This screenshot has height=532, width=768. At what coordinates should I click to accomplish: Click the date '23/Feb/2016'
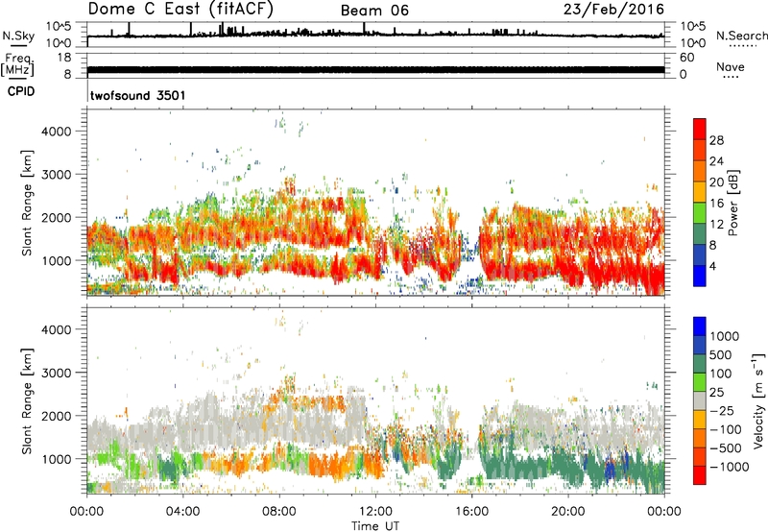[x=613, y=10]
